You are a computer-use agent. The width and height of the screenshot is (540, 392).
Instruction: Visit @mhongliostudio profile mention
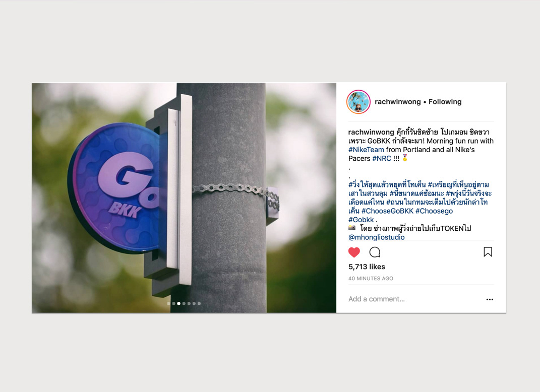pyautogui.click(x=377, y=237)
